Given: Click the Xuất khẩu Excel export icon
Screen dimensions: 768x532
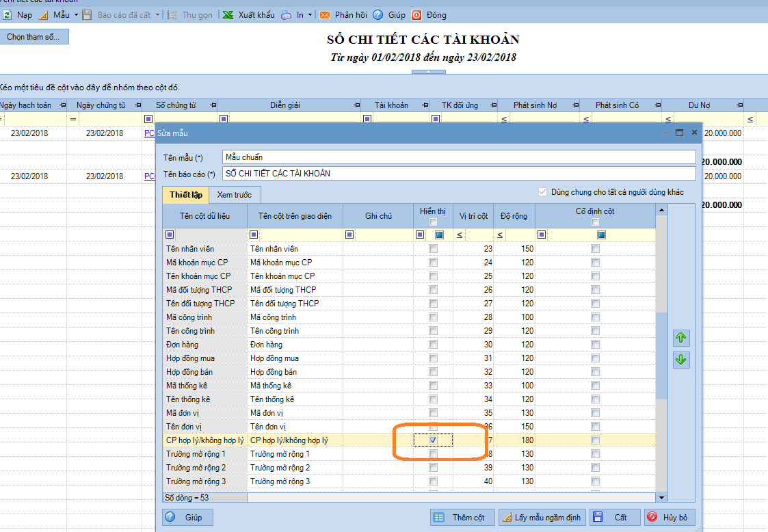Looking at the screenshot, I should (x=228, y=14).
